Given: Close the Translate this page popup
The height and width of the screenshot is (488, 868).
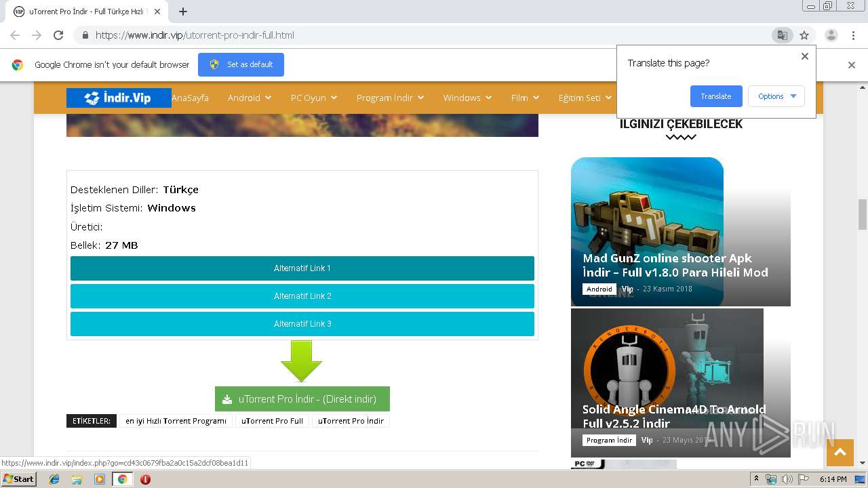Looking at the screenshot, I should (805, 56).
